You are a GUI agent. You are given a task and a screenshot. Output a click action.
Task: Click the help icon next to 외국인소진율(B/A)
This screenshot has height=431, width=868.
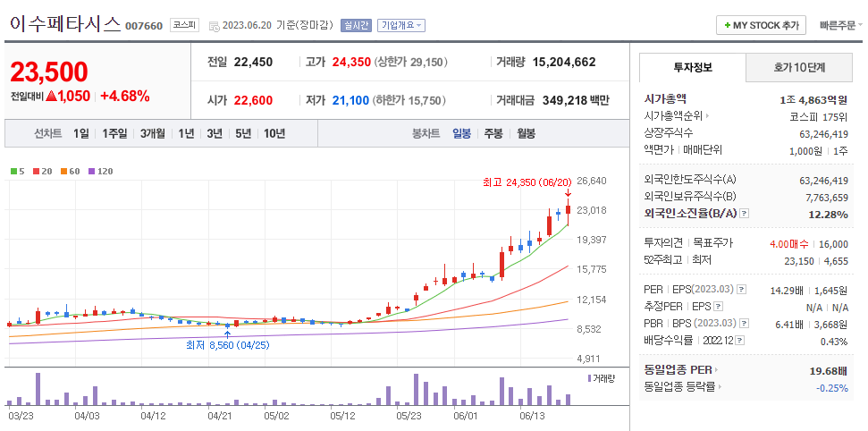click(744, 214)
